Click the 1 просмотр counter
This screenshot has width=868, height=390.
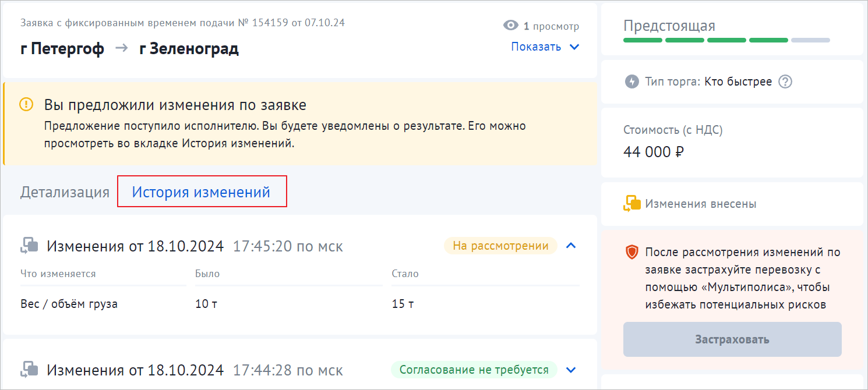[551, 26]
